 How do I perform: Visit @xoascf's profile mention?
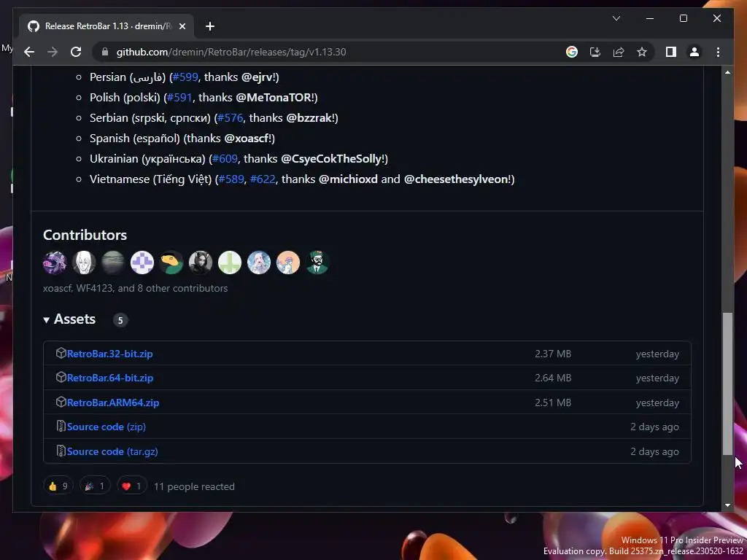247,139
